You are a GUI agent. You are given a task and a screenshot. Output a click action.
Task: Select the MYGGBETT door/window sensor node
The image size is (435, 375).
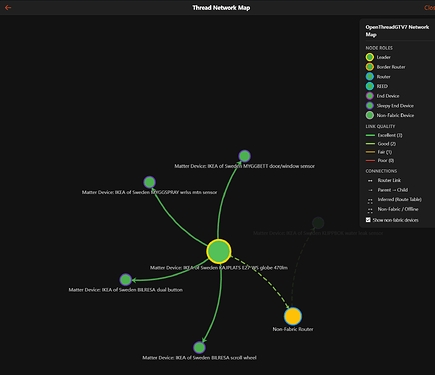pyautogui.click(x=245, y=156)
